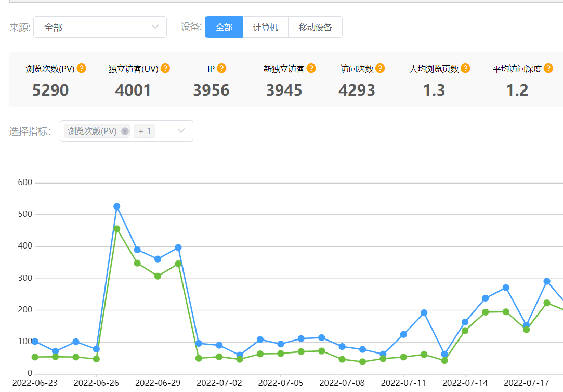The height and width of the screenshot is (392, 563).
Task: Open the 选择指标 dropdown arrow
Action: pos(181,130)
